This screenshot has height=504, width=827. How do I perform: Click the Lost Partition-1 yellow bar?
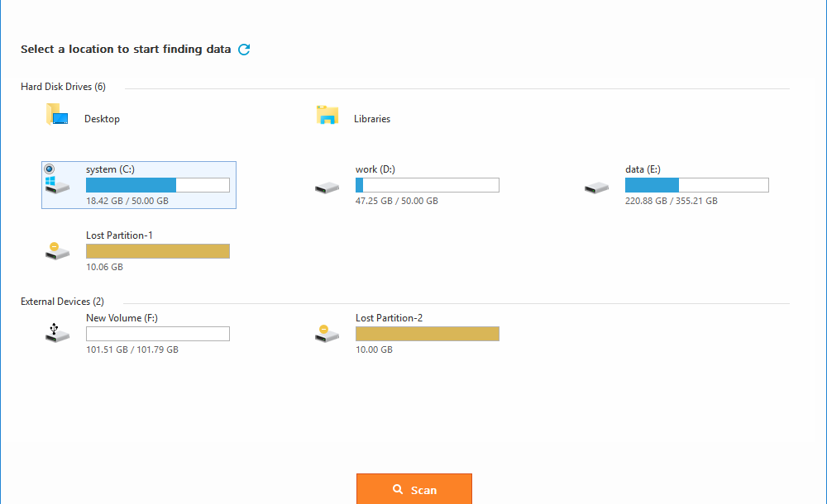tap(157, 251)
